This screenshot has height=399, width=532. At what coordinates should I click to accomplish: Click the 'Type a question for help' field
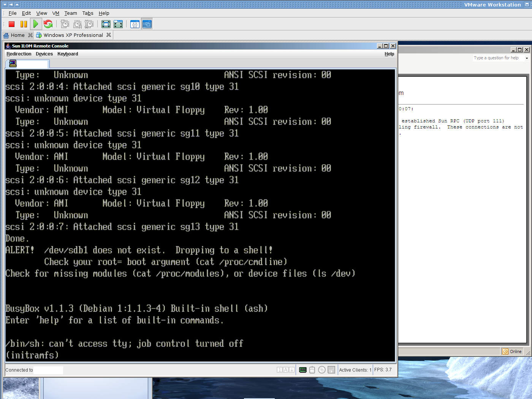point(498,58)
